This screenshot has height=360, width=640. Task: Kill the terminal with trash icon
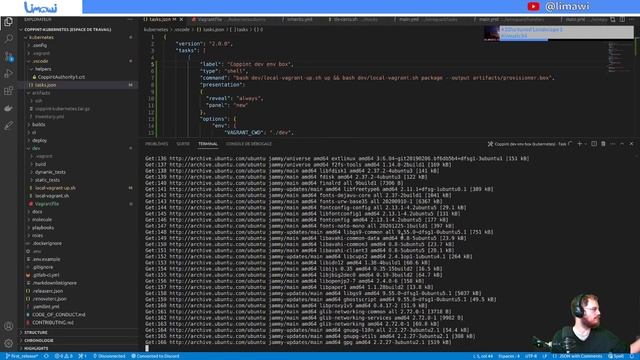coord(603,144)
